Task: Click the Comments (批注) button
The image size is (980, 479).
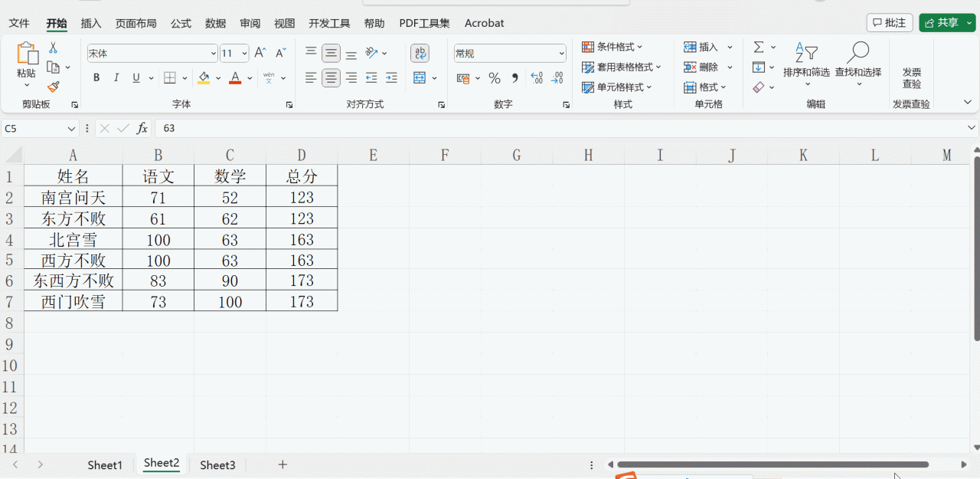Action: coord(890,22)
